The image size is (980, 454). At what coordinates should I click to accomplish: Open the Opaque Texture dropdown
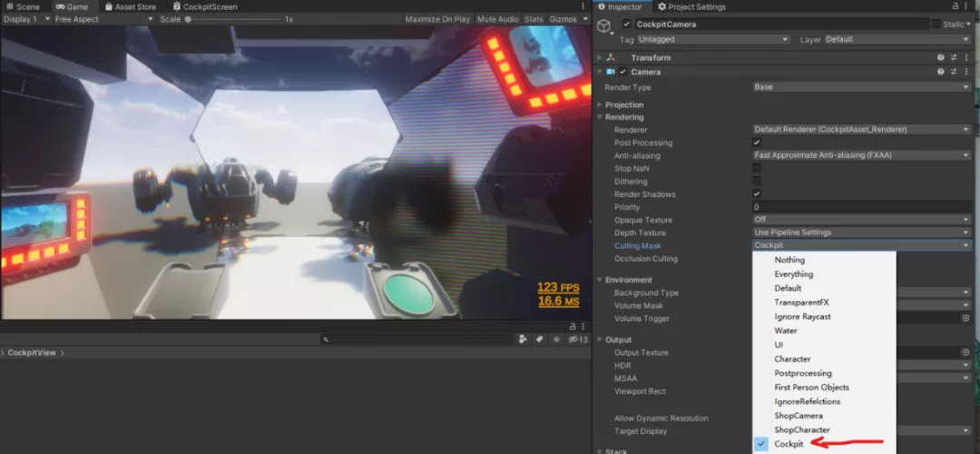tap(861, 220)
